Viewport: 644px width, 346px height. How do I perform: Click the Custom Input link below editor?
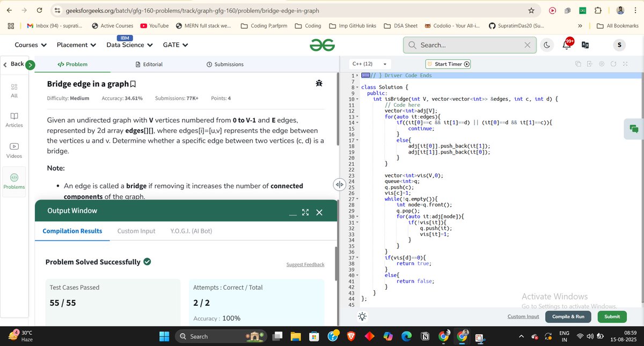tap(523, 316)
